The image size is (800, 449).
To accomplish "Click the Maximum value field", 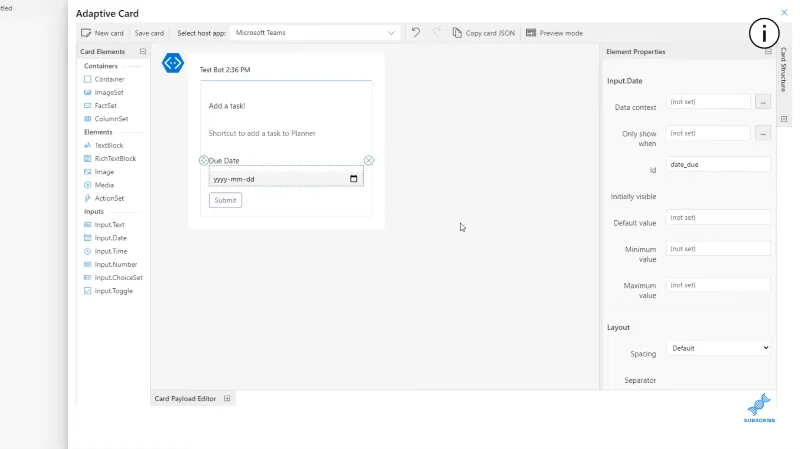I will (718, 285).
